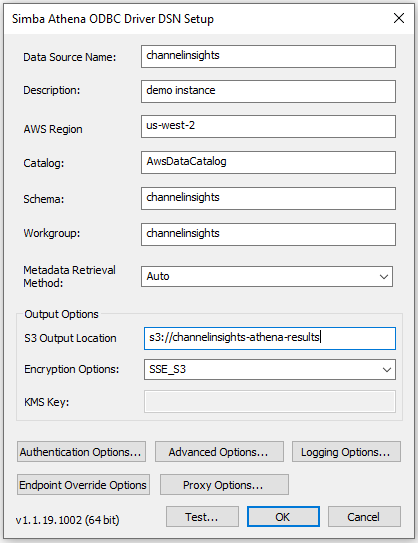Expand the Encryption Options SSE_S3 dropdown
The width and height of the screenshot is (418, 543).
coord(270,370)
